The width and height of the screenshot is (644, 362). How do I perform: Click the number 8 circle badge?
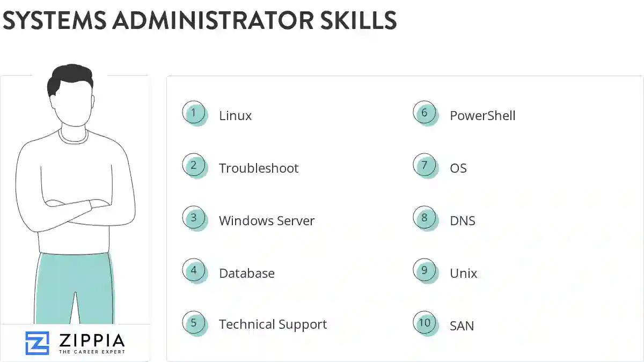tap(425, 218)
